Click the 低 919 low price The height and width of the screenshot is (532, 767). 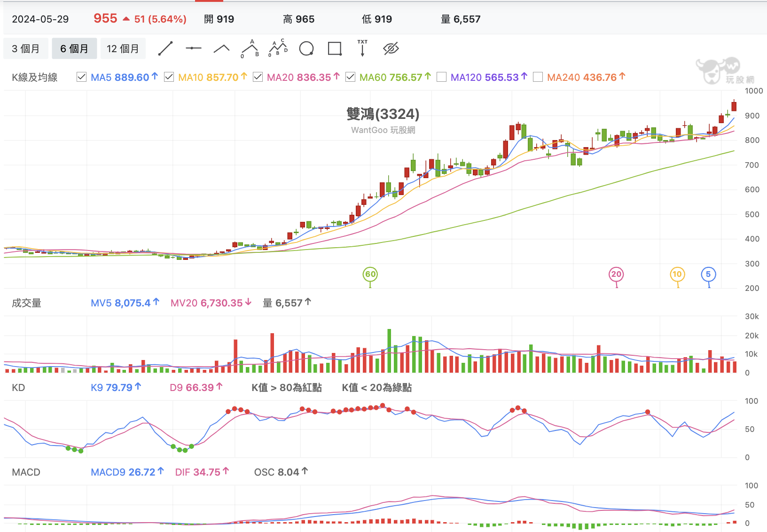pyautogui.click(x=377, y=19)
